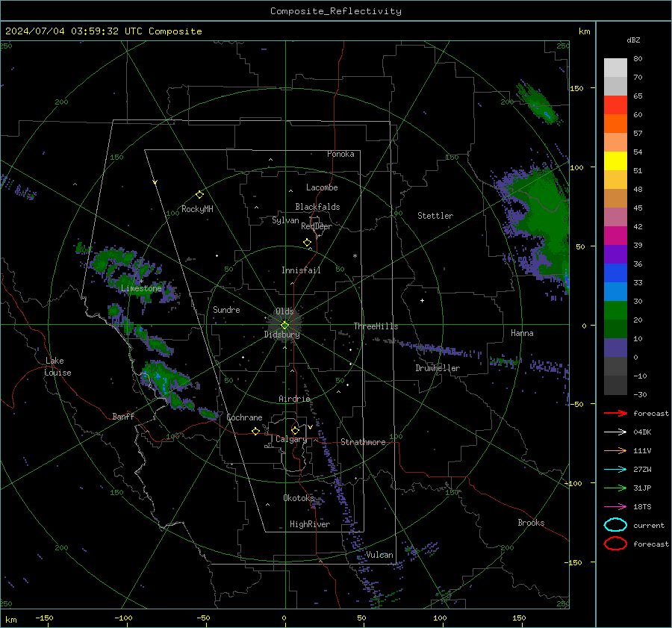The height and width of the screenshot is (628, 672).
Task: Click the Lacombe city label
Action: click(x=322, y=187)
